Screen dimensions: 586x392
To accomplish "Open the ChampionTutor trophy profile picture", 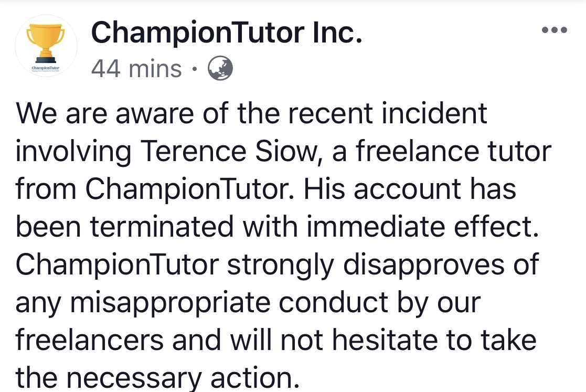I will (46, 46).
